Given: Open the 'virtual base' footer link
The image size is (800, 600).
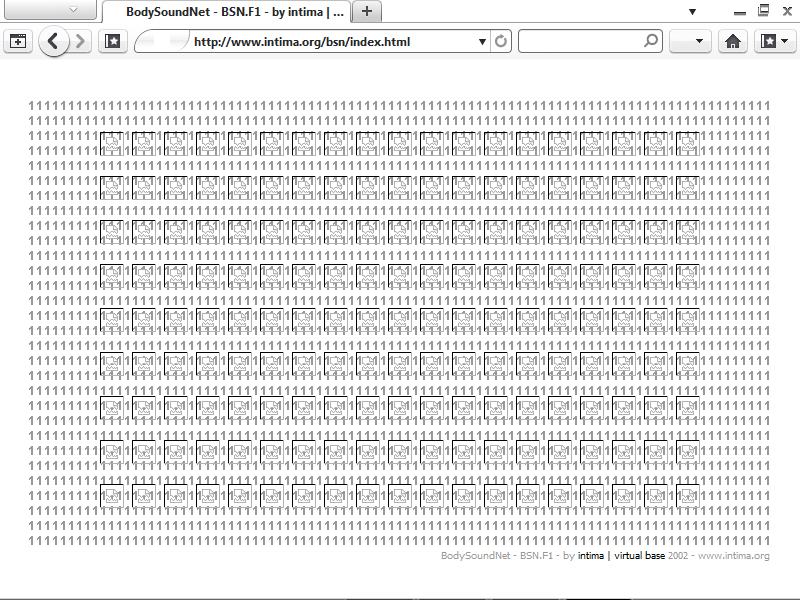Looking at the screenshot, I should [x=639, y=555].
